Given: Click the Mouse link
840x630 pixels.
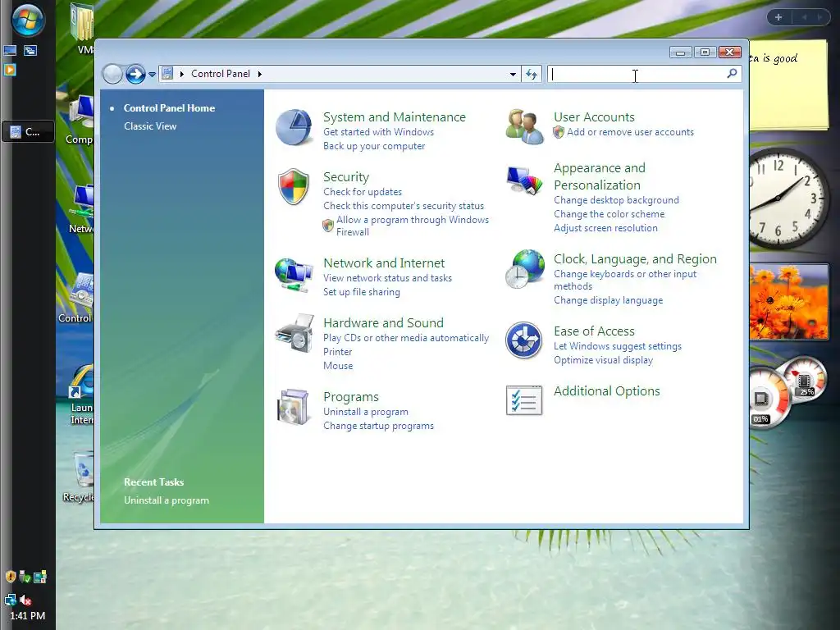Looking at the screenshot, I should point(338,366).
